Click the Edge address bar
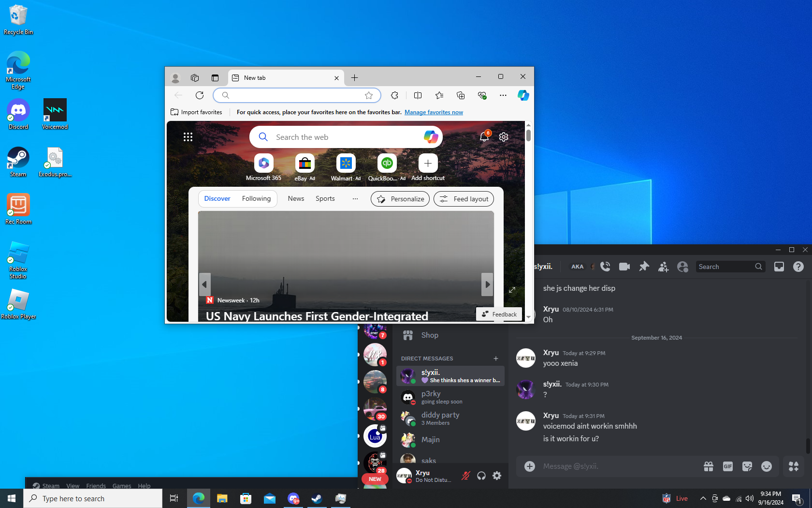This screenshot has width=812, height=508. [x=297, y=95]
